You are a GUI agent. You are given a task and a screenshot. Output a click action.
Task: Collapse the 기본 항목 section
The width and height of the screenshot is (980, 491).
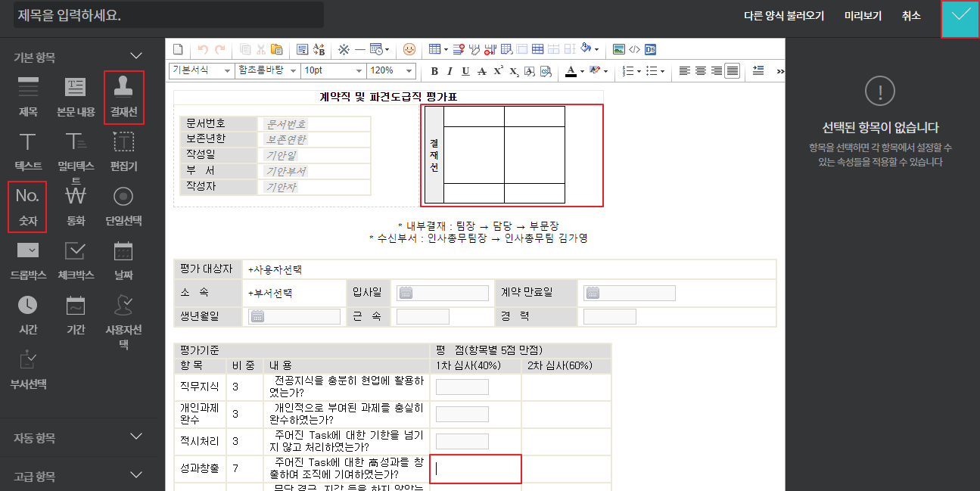coord(136,56)
